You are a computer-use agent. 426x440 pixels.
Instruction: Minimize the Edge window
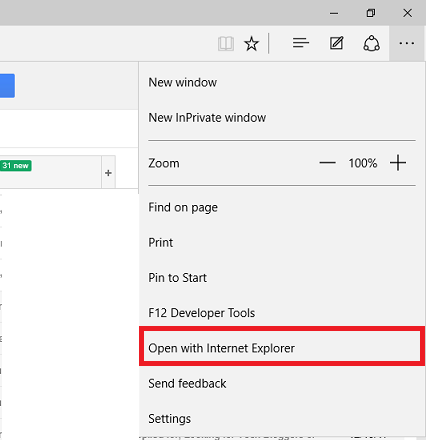point(334,13)
